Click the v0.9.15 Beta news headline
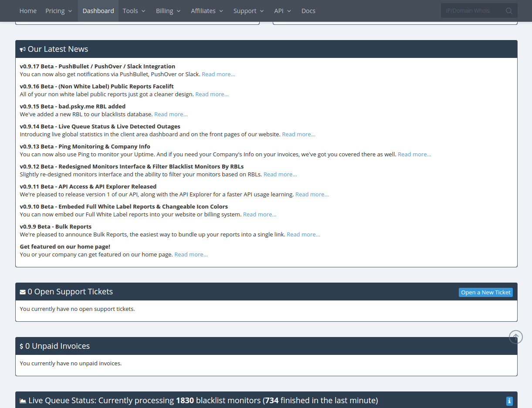 [x=73, y=107]
